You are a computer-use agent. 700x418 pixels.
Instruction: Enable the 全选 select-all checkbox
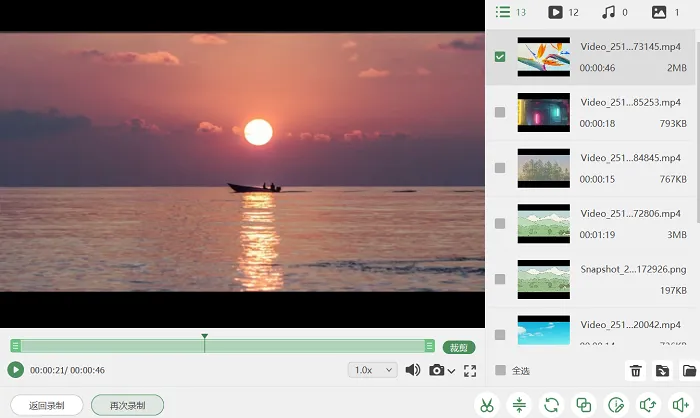[x=500, y=370]
